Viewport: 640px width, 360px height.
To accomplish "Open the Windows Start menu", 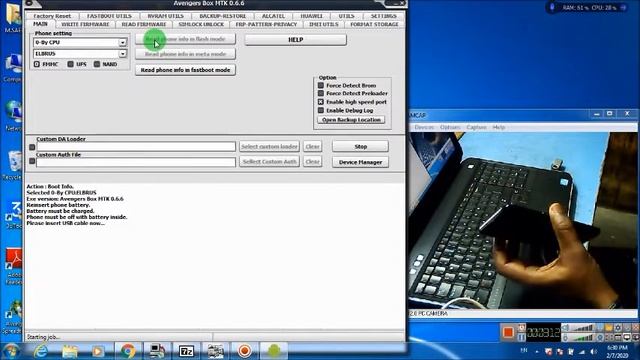I will coord(11,351).
